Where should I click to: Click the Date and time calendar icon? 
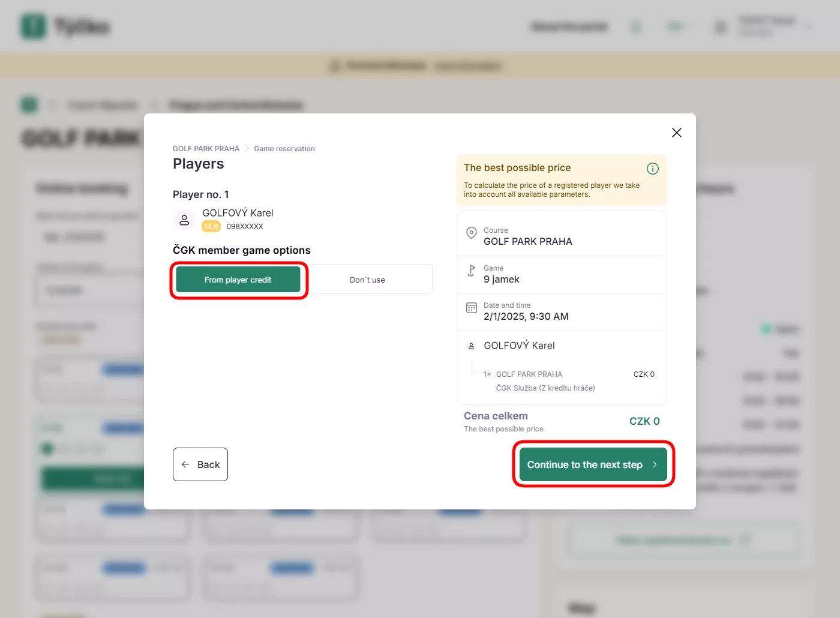[472, 308]
